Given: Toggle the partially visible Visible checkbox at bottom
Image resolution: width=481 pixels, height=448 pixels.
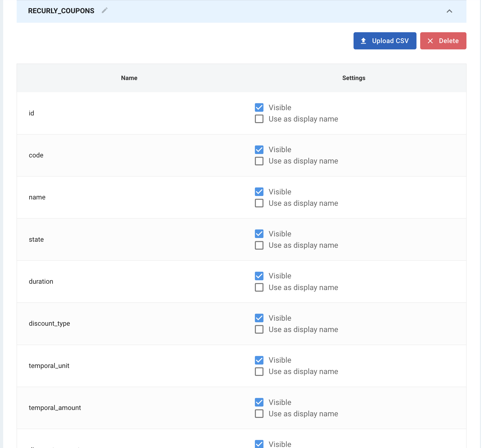Looking at the screenshot, I should 259,444.
